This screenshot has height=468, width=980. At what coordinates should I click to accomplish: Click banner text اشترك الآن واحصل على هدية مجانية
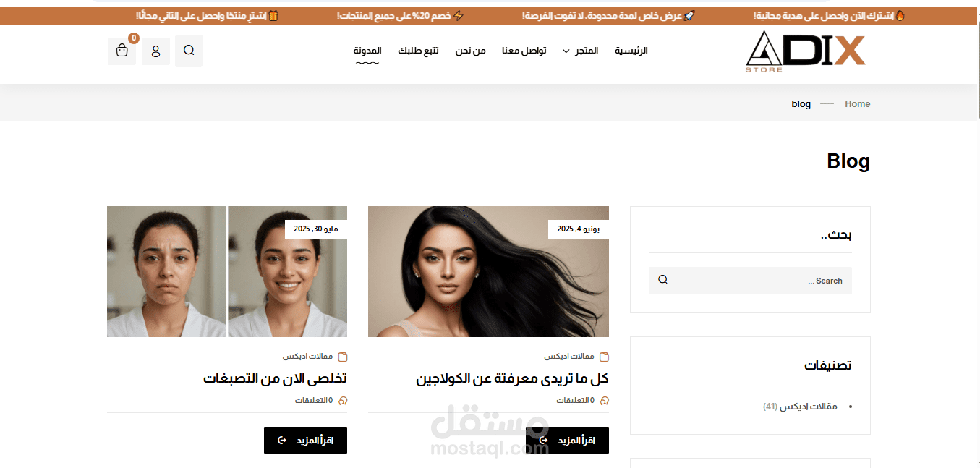pos(829,15)
